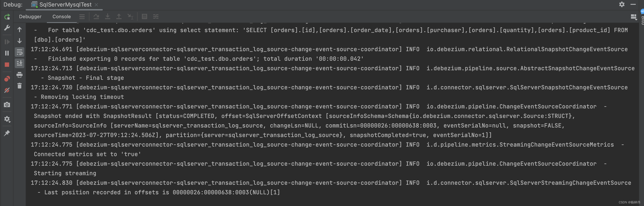Select the Console tab
Screen dimensions: 644x206
(61, 16)
